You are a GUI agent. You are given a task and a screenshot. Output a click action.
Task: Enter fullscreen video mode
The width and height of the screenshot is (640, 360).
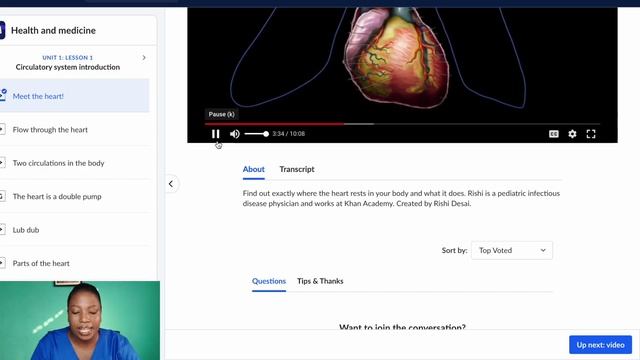pos(591,134)
